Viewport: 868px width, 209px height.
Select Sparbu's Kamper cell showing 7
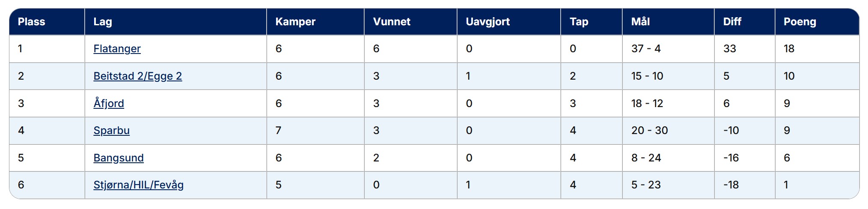click(279, 131)
